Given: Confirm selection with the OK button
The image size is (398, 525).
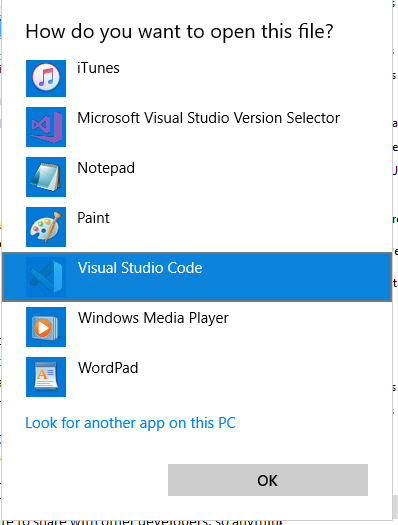Looking at the screenshot, I should (x=268, y=480).
